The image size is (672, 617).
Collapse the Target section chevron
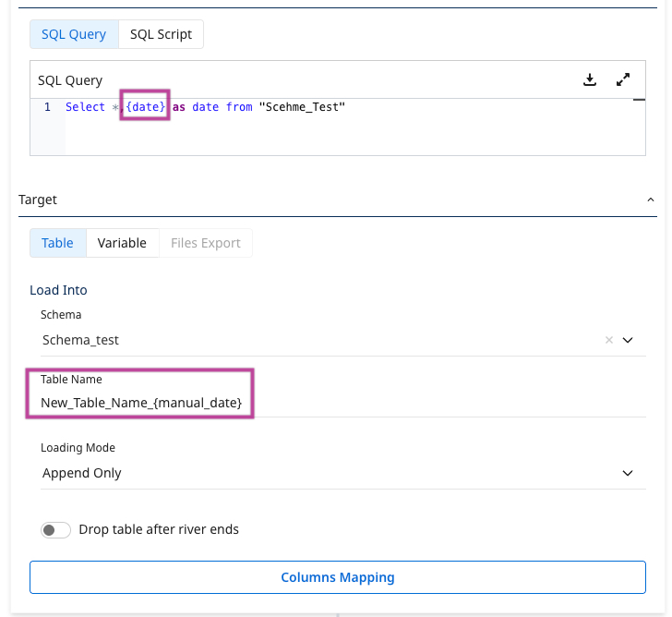[650, 200]
